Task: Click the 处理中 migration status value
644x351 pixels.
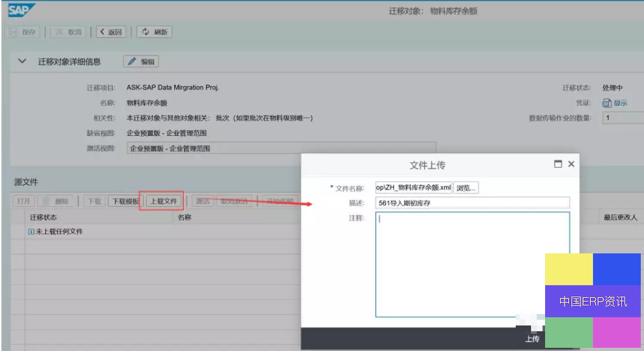Action: click(612, 87)
